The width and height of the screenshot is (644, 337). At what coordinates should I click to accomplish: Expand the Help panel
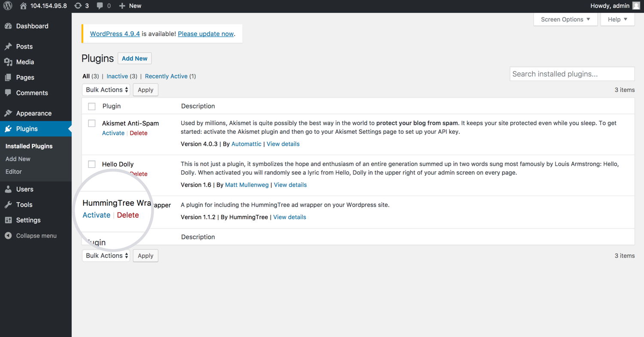pos(617,19)
